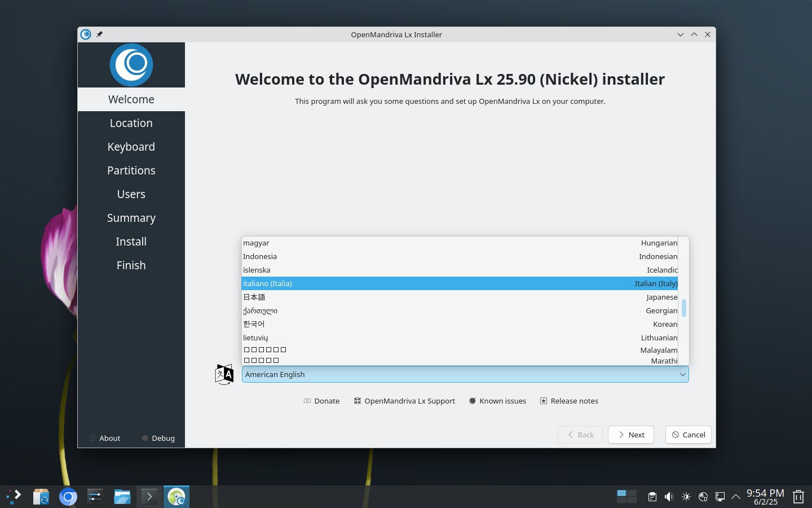The height and width of the screenshot is (508, 812).
Task: Click the OpenMandriva logo in the sidebar
Action: tap(131, 65)
